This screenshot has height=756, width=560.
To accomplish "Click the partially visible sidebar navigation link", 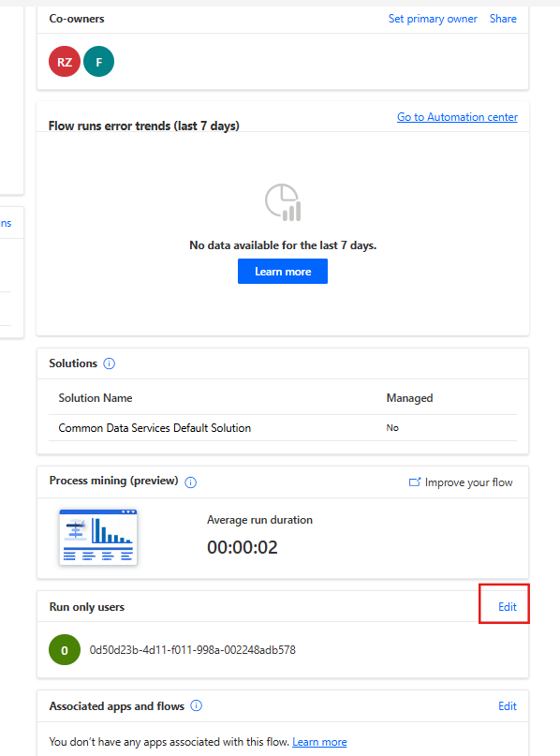I will [x=7, y=222].
